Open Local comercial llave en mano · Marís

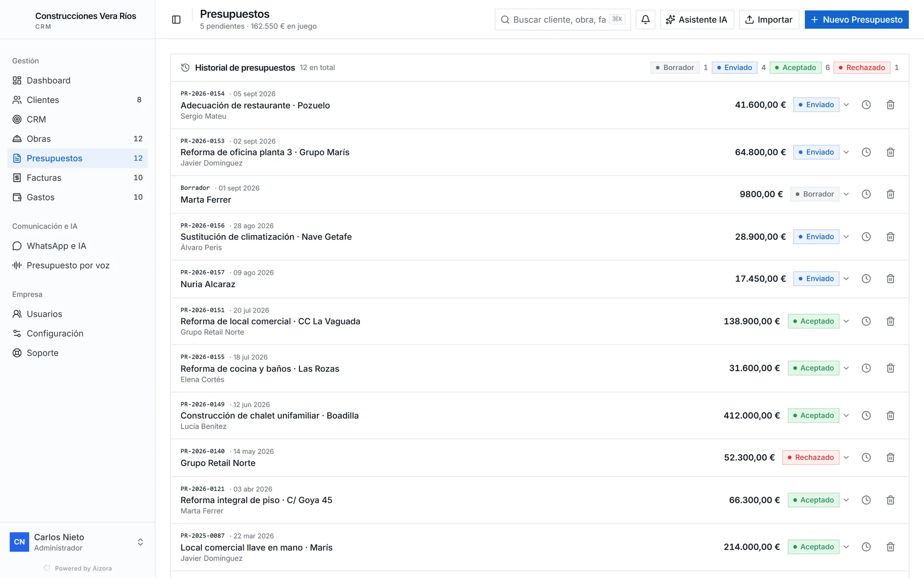click(x=256, y=547)
